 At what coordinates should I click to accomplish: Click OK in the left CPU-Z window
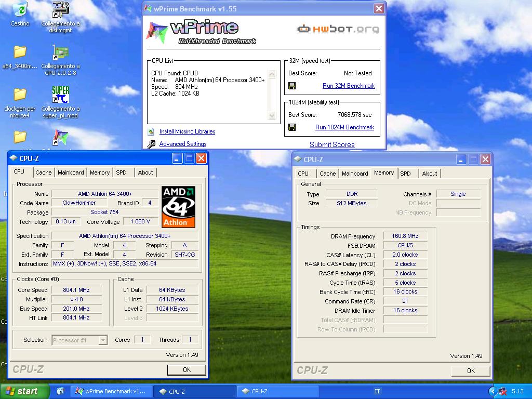[187, 369]
